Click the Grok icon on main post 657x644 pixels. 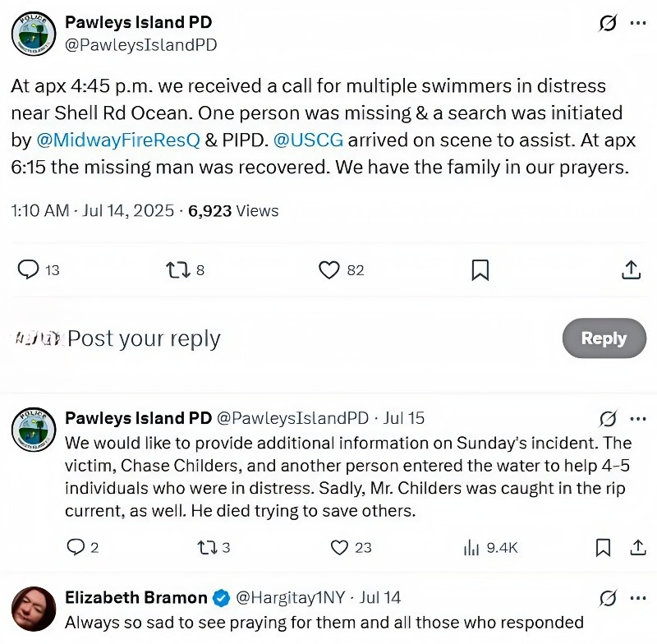(608, 23)
